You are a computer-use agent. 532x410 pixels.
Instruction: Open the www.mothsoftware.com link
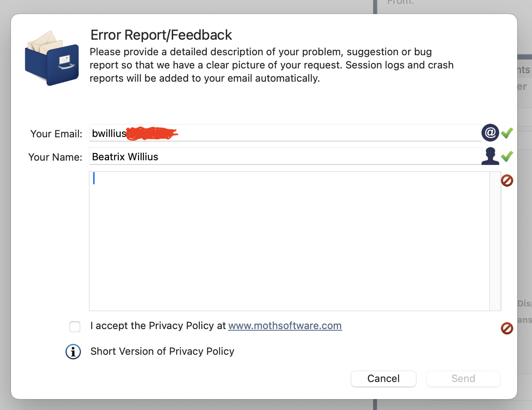click(x=285, y=326)
